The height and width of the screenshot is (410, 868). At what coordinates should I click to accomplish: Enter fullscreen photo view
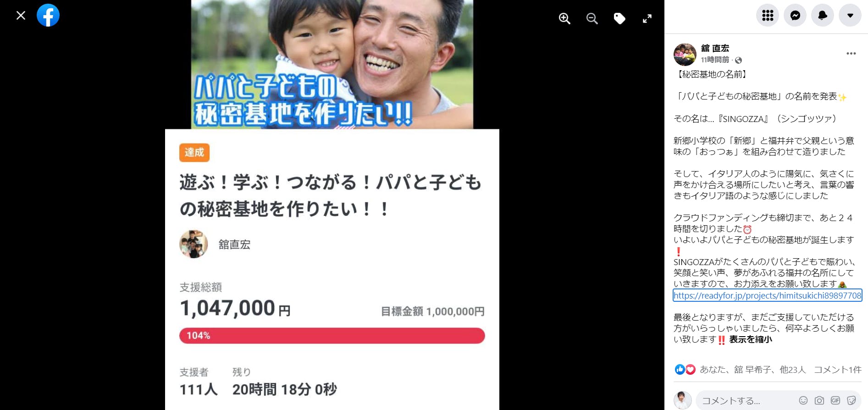pyautogui.click(x=647, y=19)
